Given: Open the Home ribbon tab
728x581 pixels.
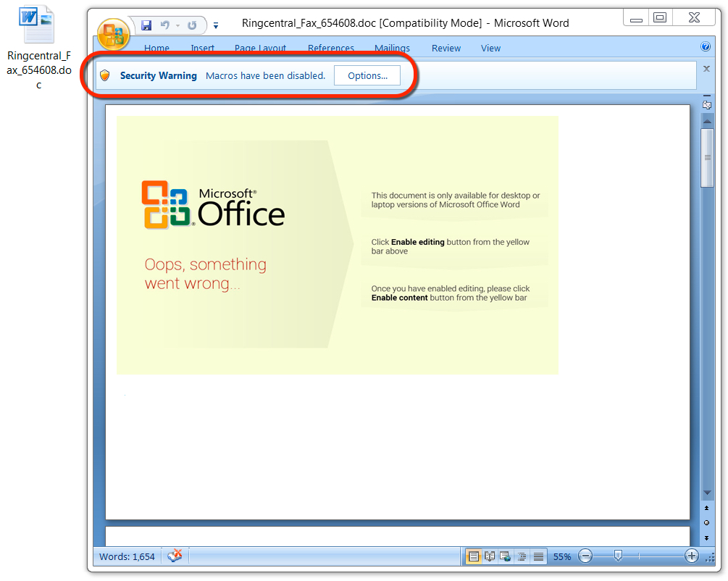Looking at the screenshot, I should pos(156,48).
